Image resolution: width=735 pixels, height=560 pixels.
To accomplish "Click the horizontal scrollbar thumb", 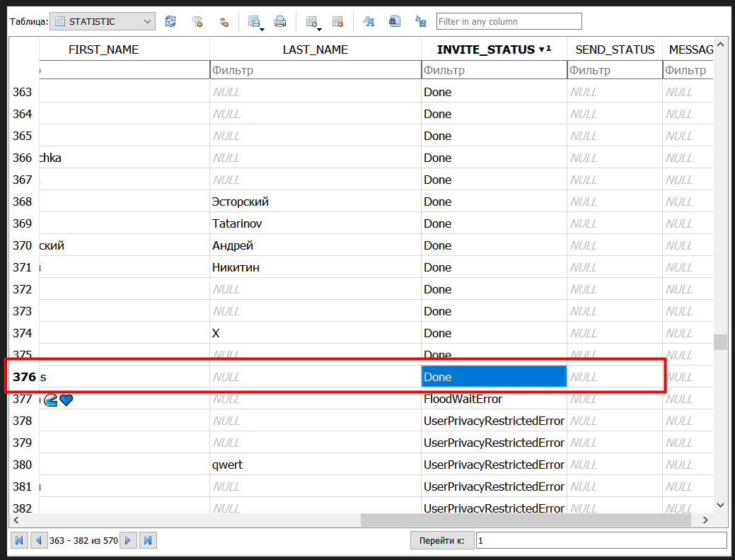I will tap(525, 520).
